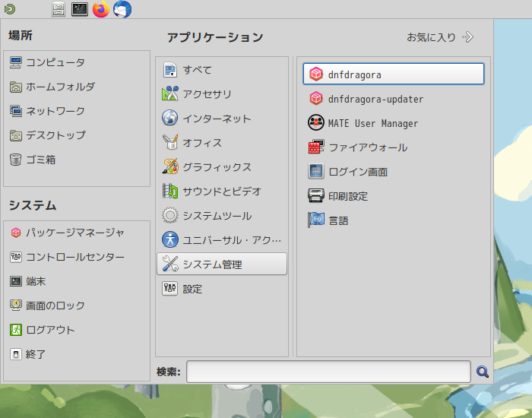
Task: Select the インターネット category
Action: click(222, 119)
